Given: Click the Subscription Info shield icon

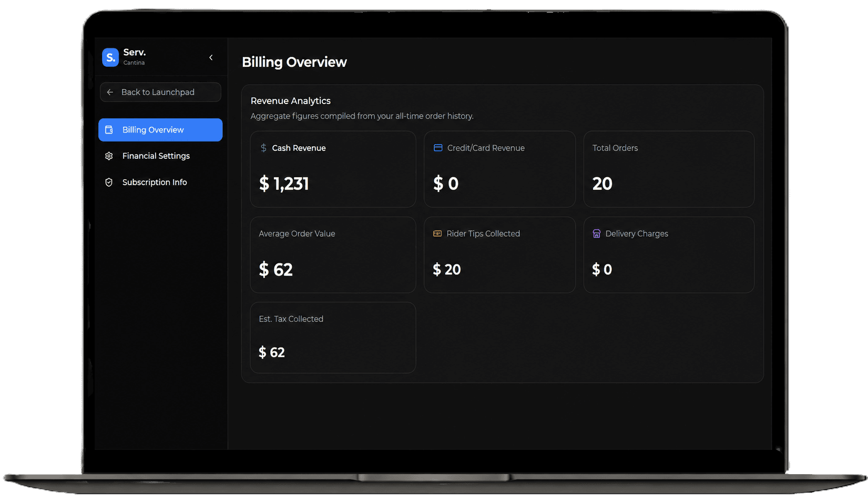Looking at the screenshot, I should click(x=109, y=182).
